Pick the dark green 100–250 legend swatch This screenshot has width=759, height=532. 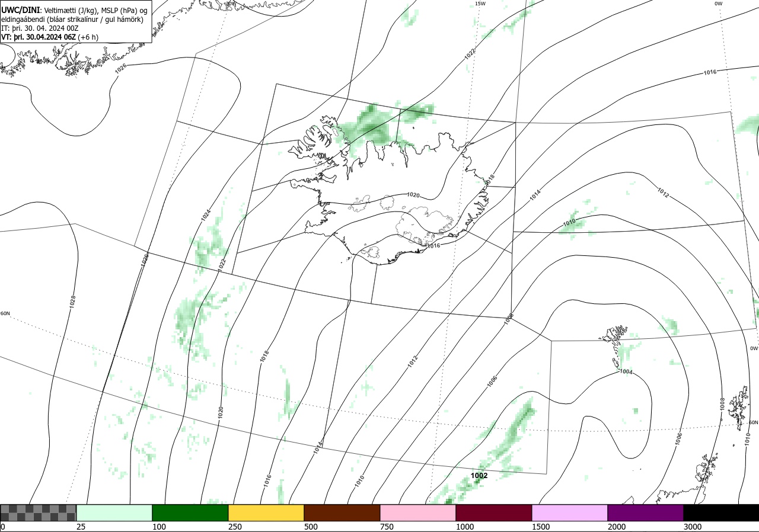[x=190, y=512]
